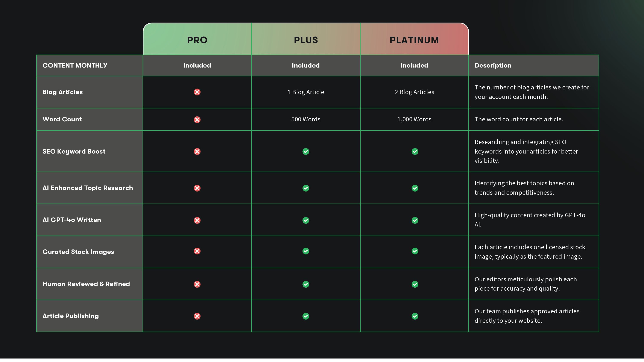Click the '1 Blog Article' cell
The width and height of the screenshot is (644, 362).
click(x=306, y=92)
